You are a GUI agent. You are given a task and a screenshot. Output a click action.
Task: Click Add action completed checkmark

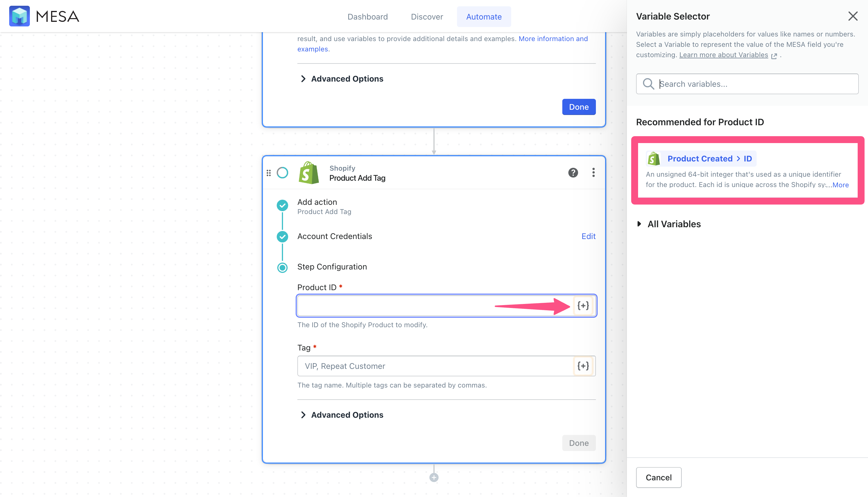tap(282, 205)
